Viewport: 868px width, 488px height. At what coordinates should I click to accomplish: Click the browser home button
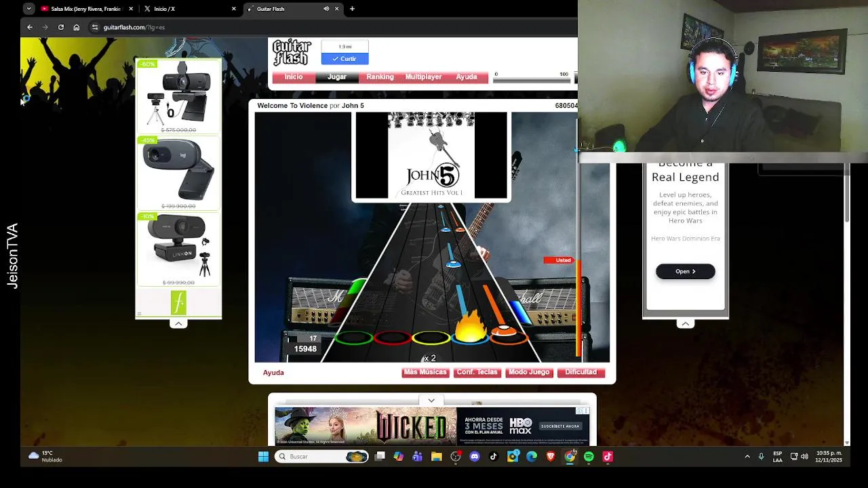[77, 27]
